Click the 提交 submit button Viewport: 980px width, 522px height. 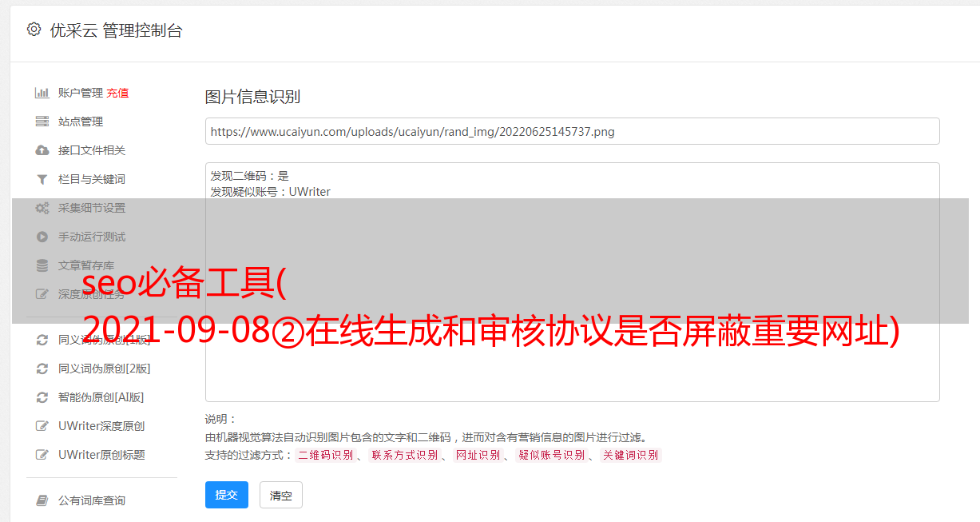pyautogui.click(x=227, y=495)
